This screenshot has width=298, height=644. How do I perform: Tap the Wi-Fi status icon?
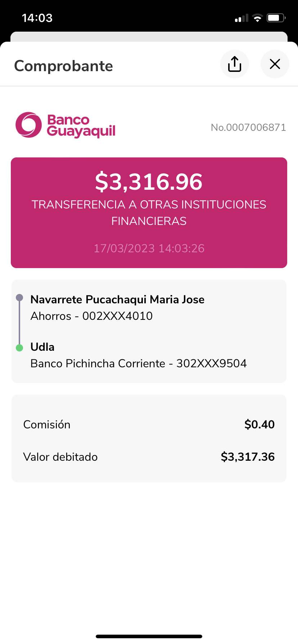(257, 18)
